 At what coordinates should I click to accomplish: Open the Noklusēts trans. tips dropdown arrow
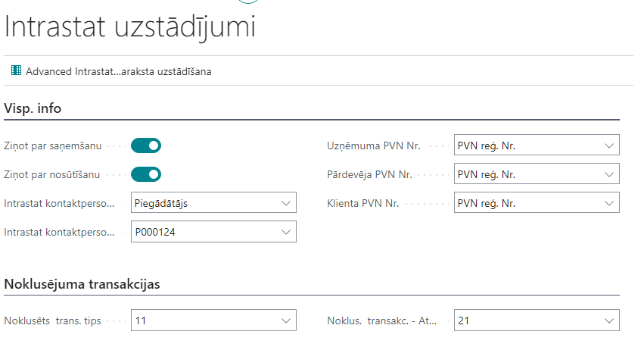pos(285,321)
